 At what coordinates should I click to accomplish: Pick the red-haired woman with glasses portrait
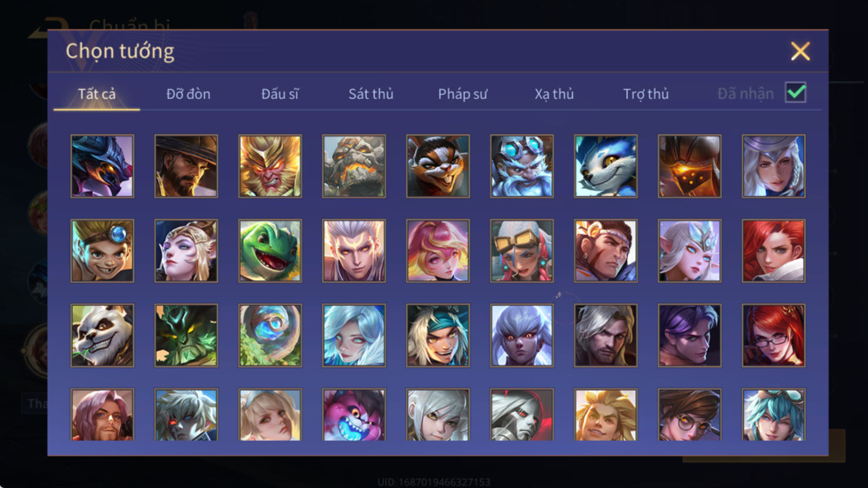coord(773,335)
